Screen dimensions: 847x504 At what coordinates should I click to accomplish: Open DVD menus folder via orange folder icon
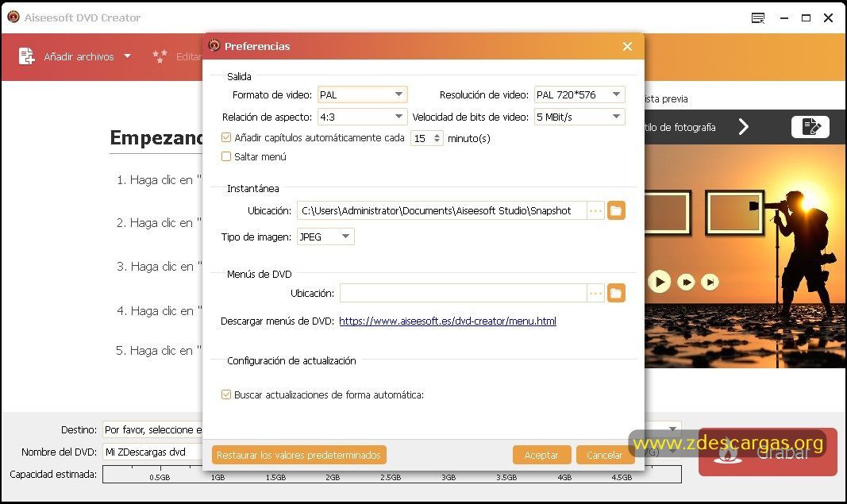click(x=616, y=294)
